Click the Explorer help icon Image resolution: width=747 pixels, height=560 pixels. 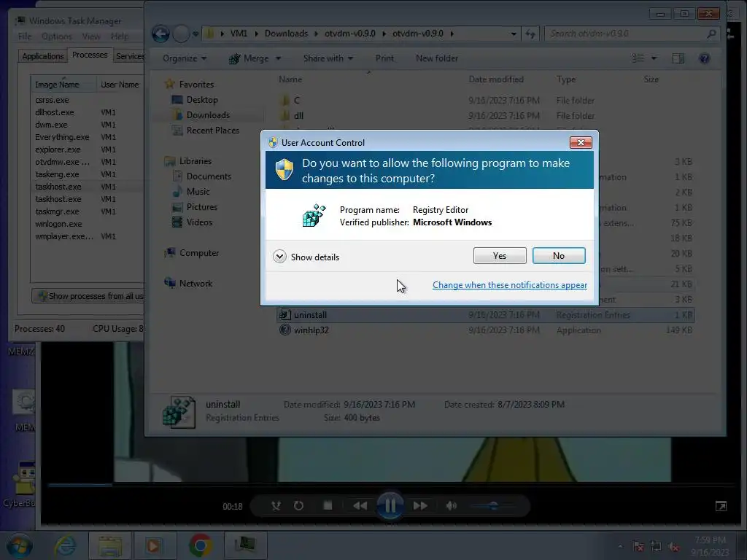704,58
